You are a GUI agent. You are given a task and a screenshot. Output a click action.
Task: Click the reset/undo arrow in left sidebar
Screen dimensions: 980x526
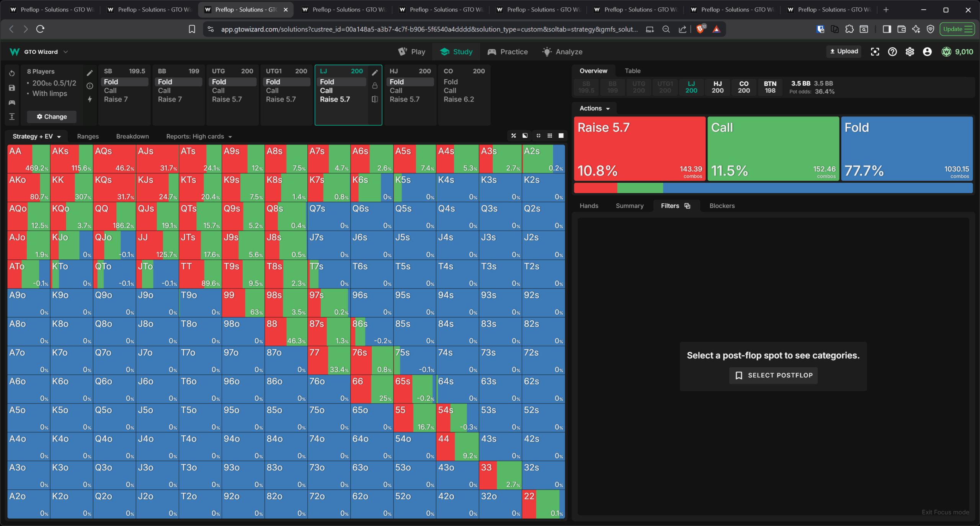(x=12, y=73)
